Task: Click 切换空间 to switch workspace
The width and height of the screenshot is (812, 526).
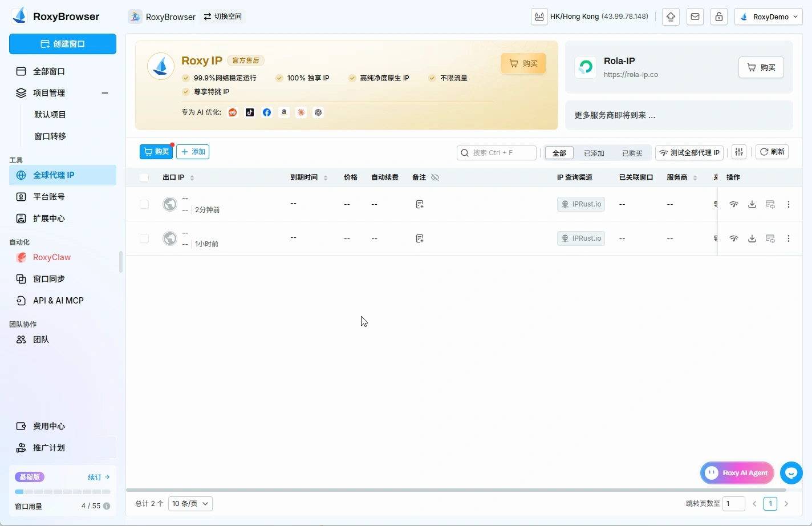Action: pyautogui.click(x=223, y=17)
